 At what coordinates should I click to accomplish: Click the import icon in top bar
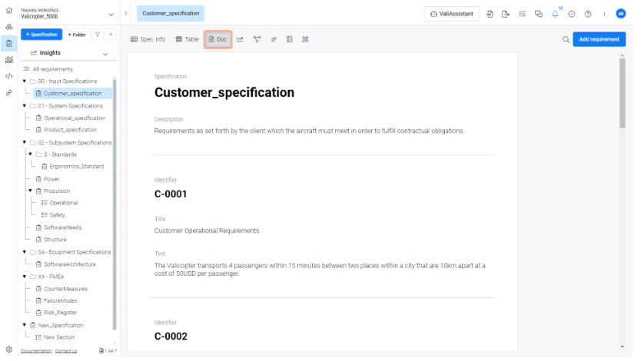(x=490, y=14)
